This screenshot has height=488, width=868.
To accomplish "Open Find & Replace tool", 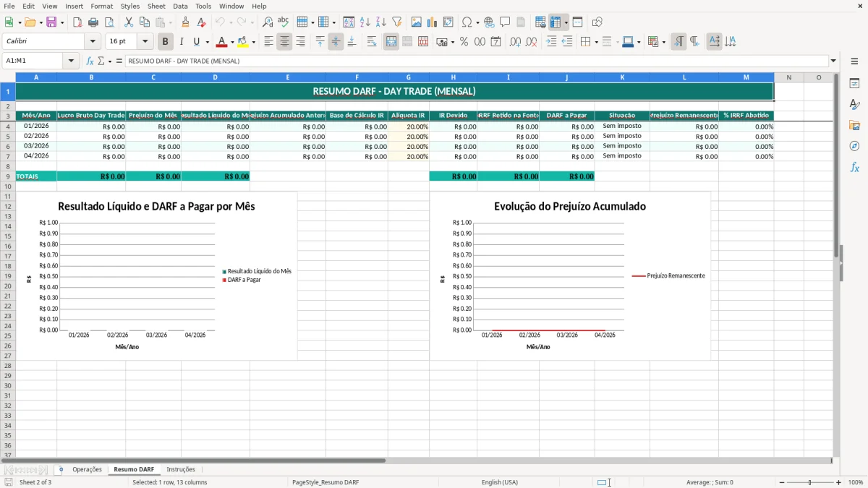I will pyautogui.click(x=268, y=22).
